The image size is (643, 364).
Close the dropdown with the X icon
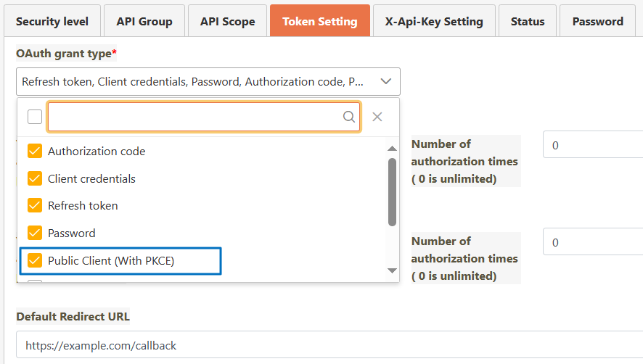[377, 117]
